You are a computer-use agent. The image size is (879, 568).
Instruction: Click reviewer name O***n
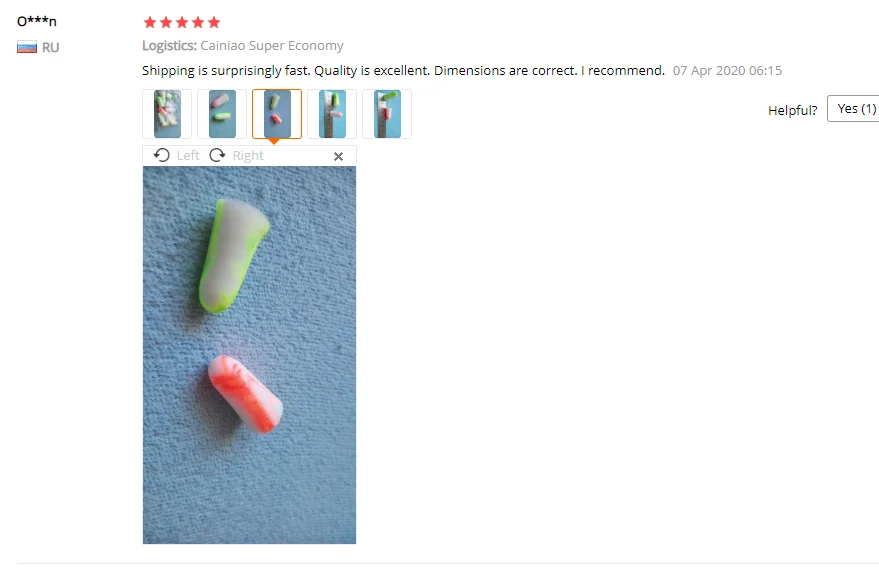point(37,21)
